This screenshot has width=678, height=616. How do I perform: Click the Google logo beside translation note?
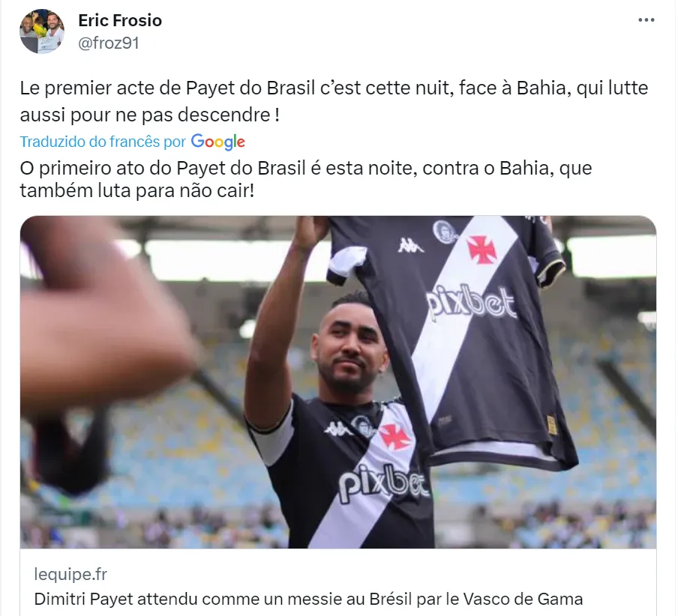218,142
